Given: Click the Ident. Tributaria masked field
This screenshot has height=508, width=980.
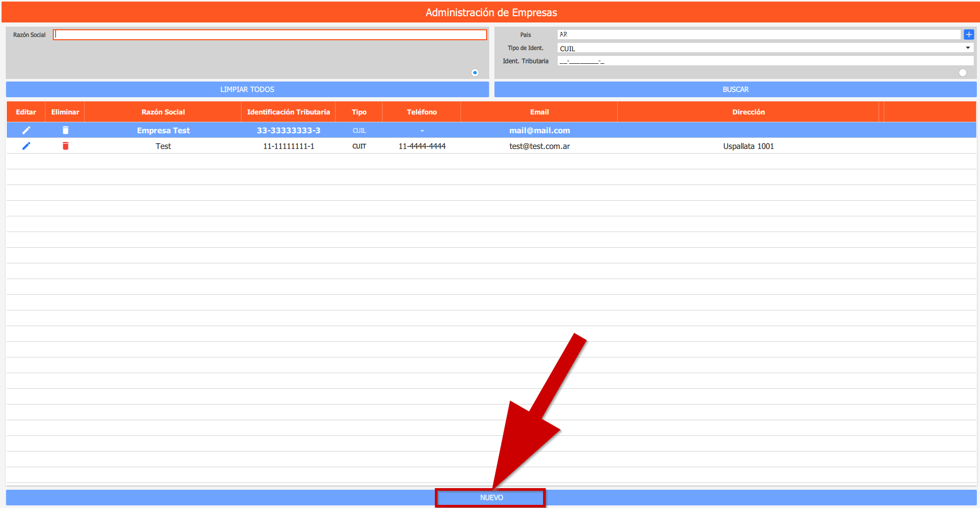Looking at the screenshot, I should point(765,61).
